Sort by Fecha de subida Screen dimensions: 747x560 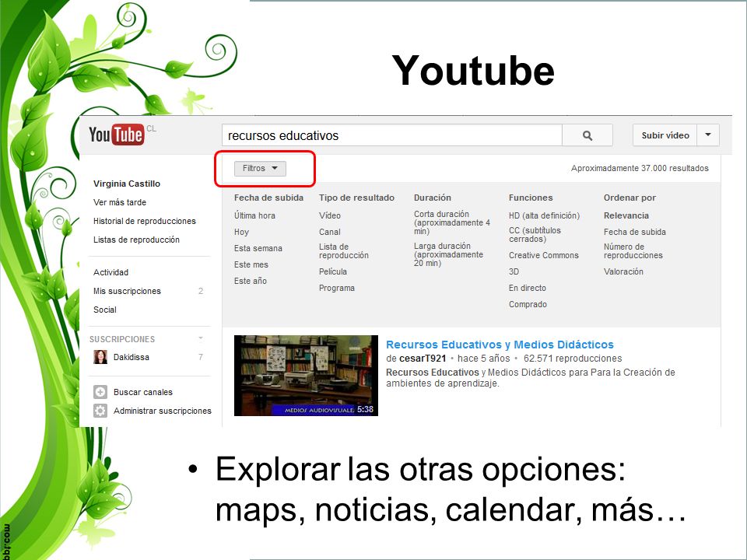(x=635, y=232)
